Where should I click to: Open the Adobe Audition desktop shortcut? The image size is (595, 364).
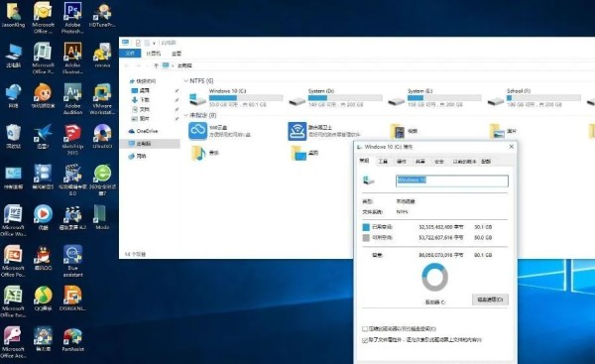coord(72,99)
